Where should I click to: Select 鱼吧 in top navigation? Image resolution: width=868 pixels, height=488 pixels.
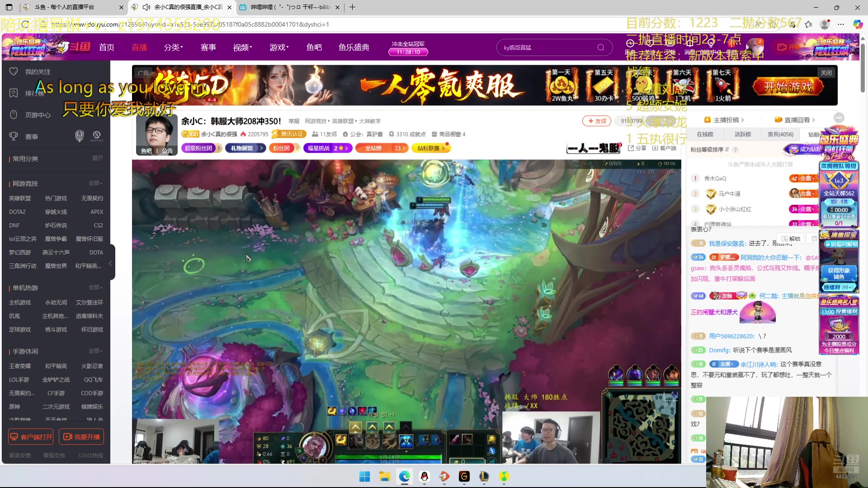314,47
